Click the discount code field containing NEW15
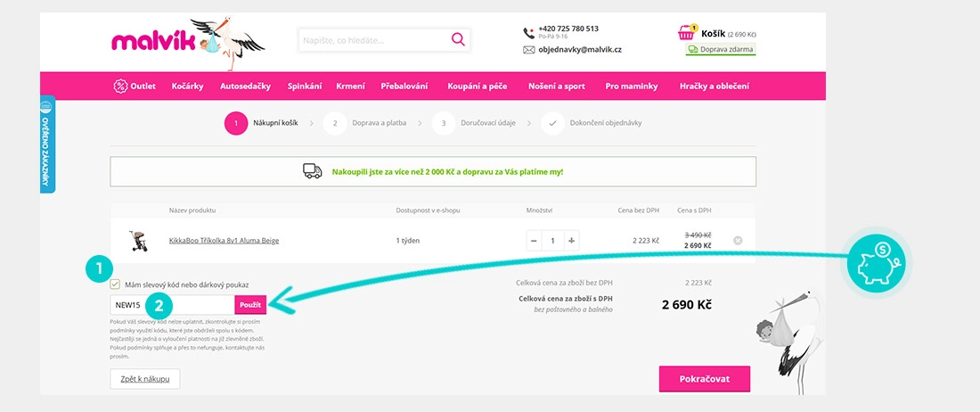 173,305
